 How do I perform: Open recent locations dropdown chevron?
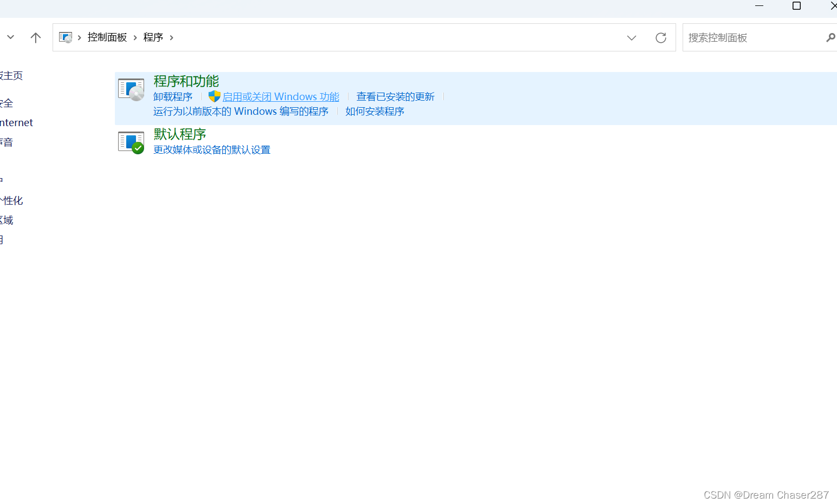10,37
